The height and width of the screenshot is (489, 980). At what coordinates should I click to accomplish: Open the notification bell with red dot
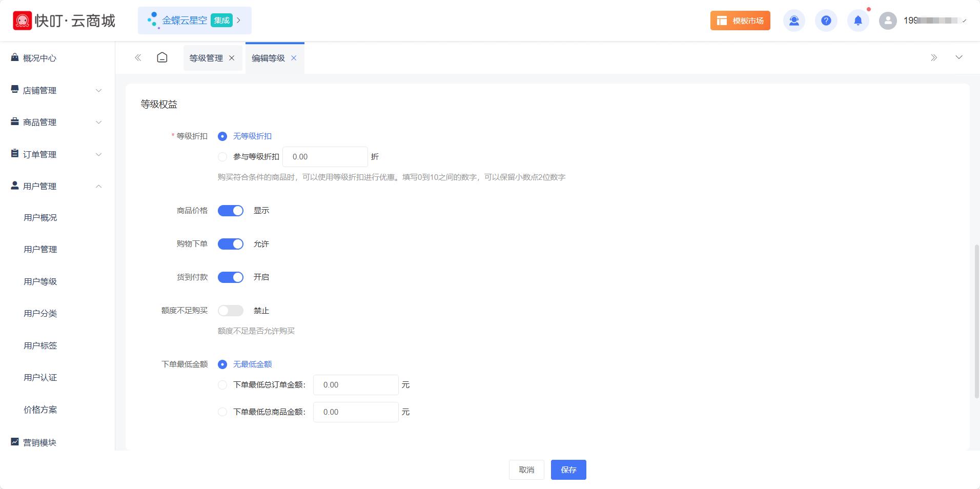pos(858,21)
